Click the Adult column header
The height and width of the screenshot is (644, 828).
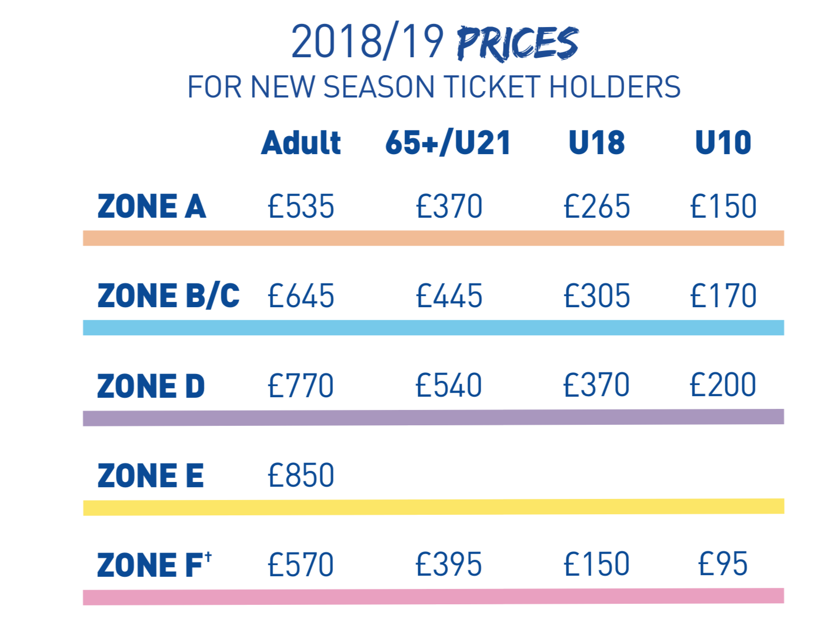tap(301, 142)
